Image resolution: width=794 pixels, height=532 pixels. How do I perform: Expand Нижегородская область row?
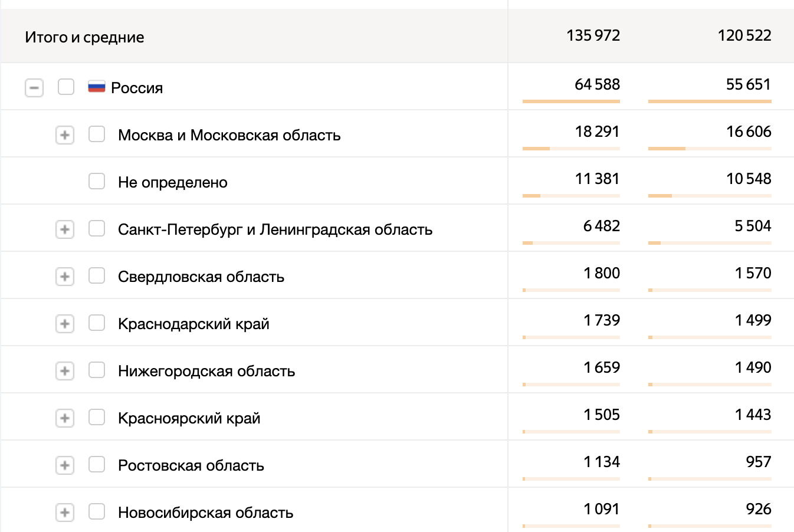(x=65, y=371)
